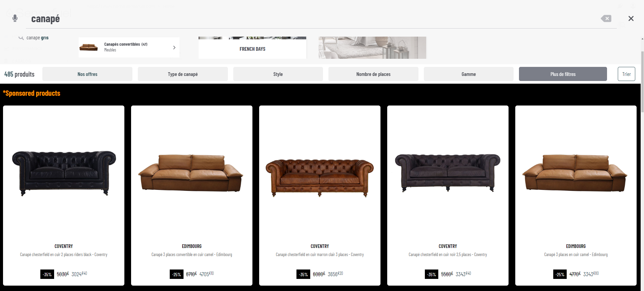Screen dimensions: 644x291
Task: Open the Trier sort button
Action: coord(627,74)
